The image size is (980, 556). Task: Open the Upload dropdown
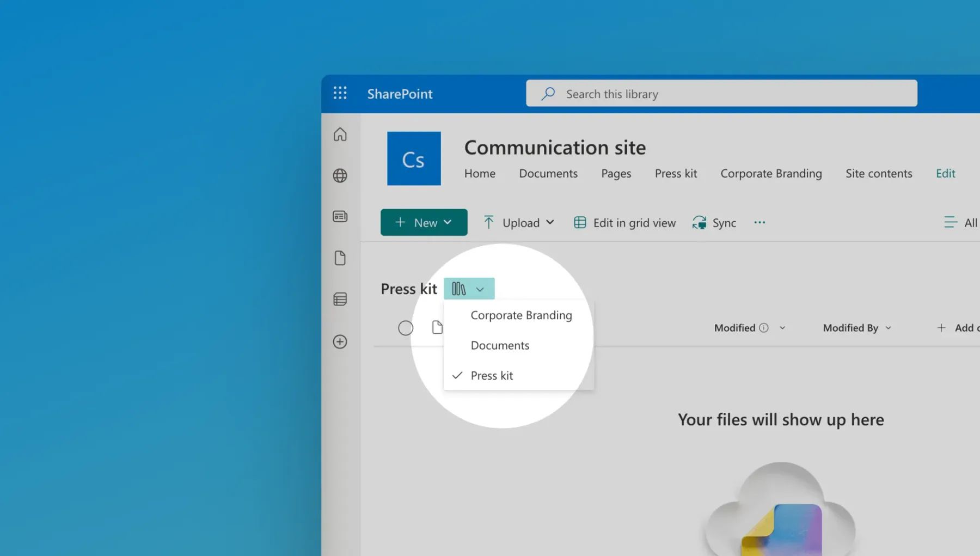518,222
